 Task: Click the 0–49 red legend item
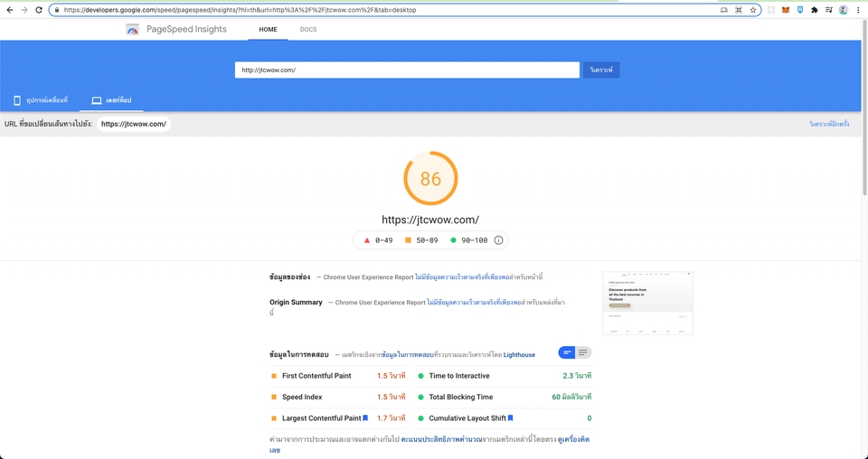(378, 240)
